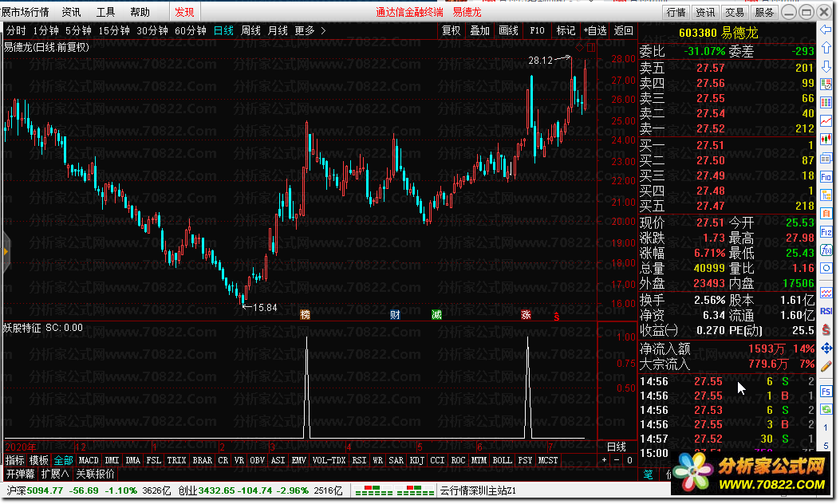This screenshot has width=840, height=504.
Task: Click 关联报价 related quotes
Action: (96, 474)
